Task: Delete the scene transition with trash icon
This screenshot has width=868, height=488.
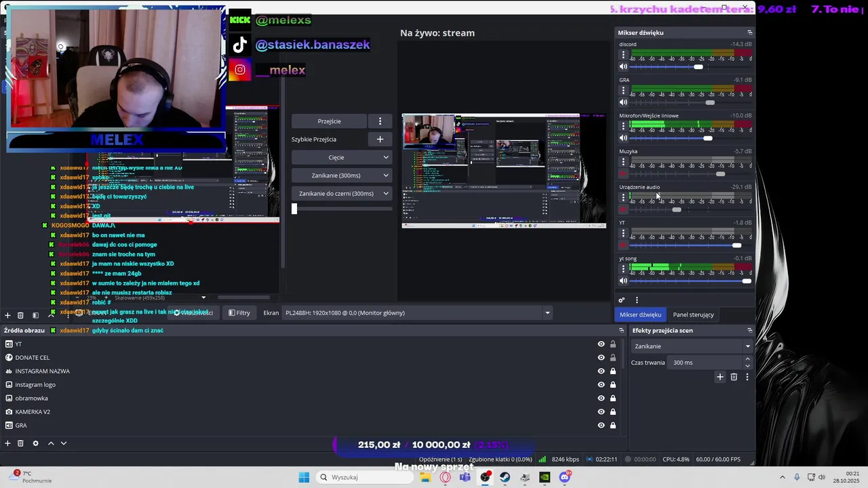Action: tap(734, 377)
